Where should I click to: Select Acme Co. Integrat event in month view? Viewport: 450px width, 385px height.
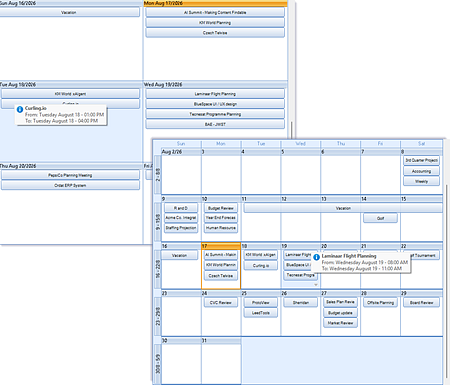point(181,218)
